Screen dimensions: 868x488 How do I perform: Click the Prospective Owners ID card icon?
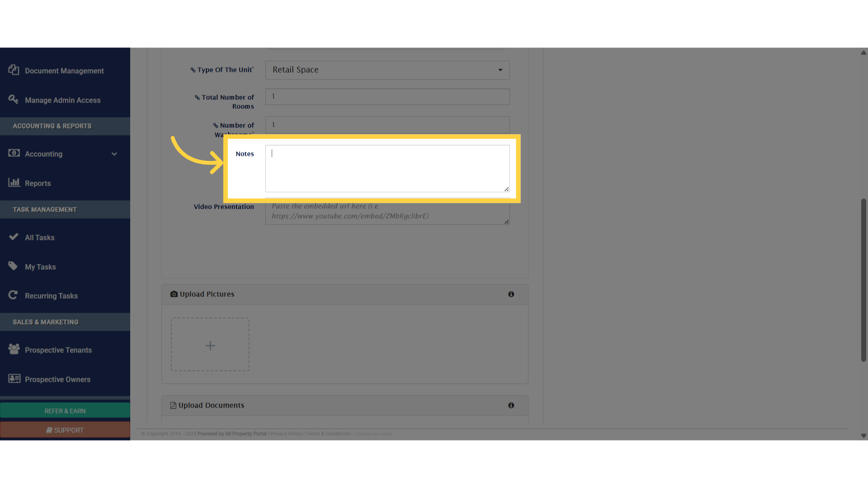pyautogui.click(x=13, y=379)
